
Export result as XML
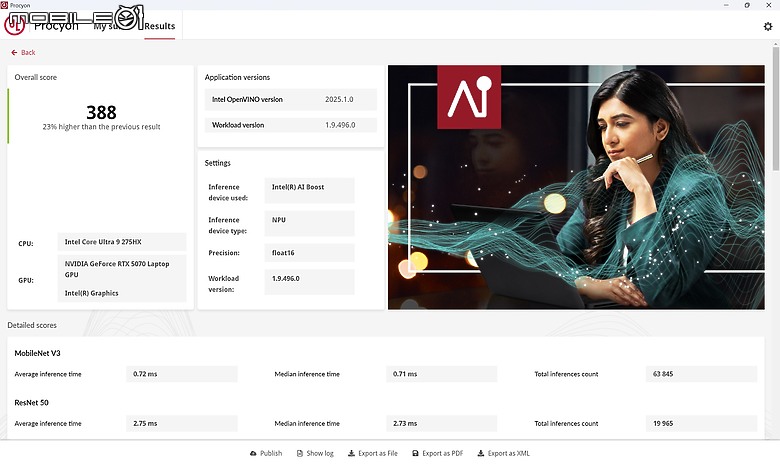(503, 453)
